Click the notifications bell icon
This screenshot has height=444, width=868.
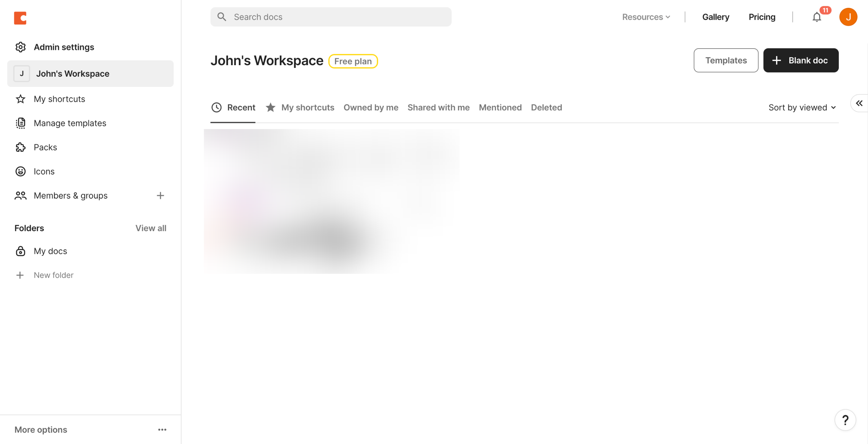click(816, 17)
